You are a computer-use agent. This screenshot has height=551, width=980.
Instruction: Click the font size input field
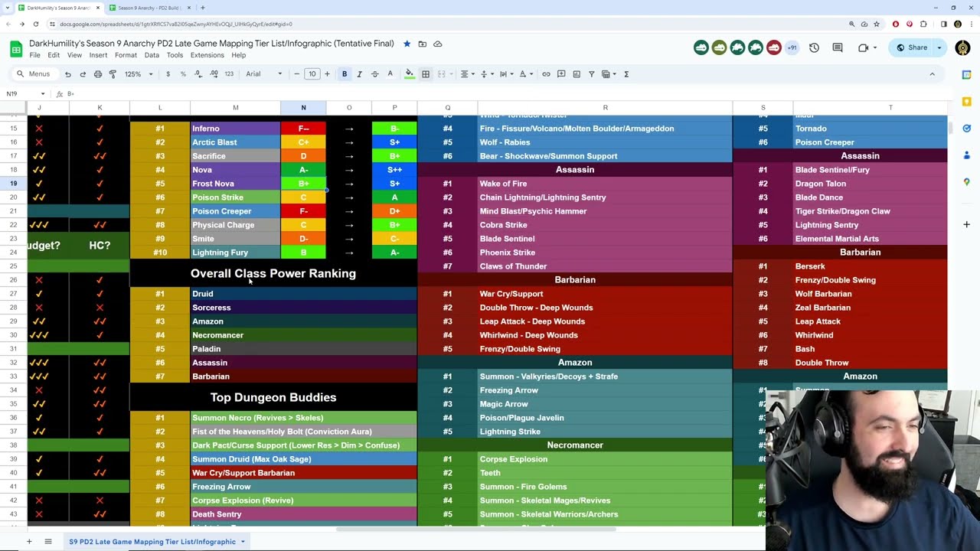coord(312,74)
